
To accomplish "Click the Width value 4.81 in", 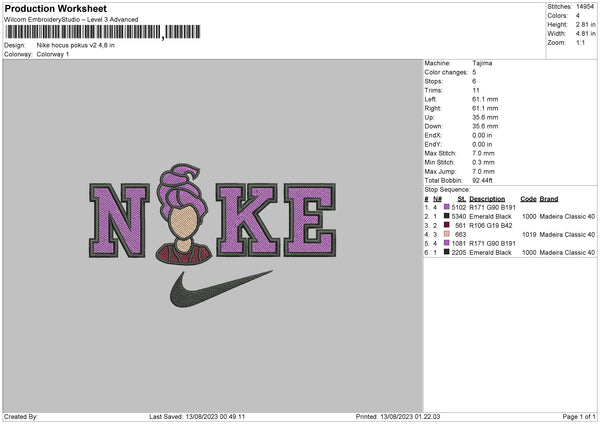I will pos(585,34).
